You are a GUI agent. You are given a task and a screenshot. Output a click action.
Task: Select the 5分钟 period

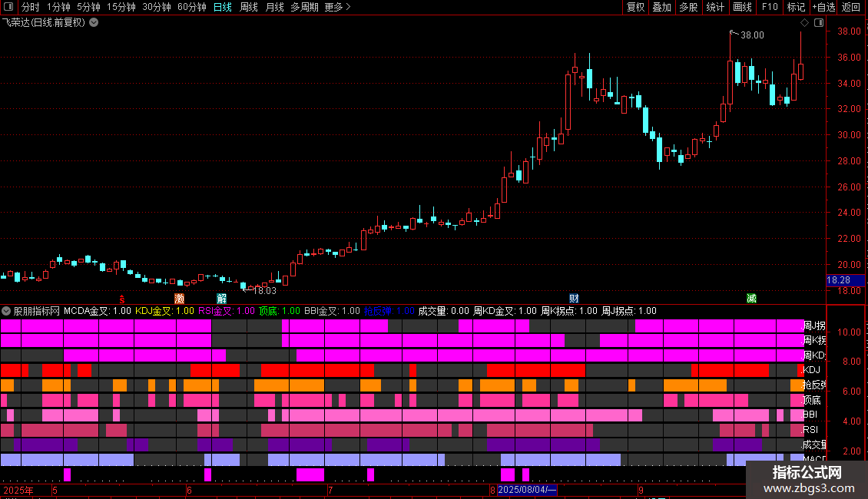point(88,7)
